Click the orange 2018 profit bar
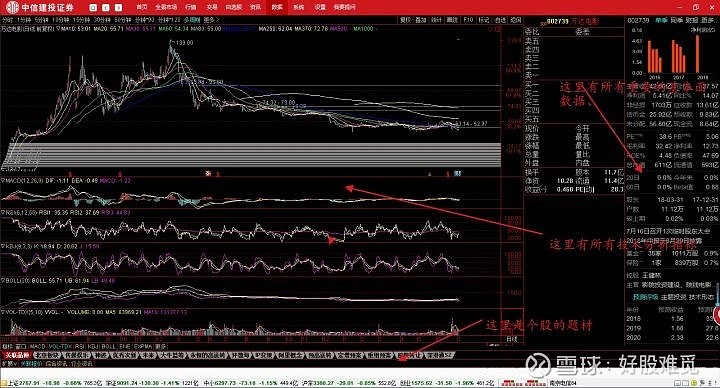The height and width of the screenshot is (388, 720). [698, 54]
